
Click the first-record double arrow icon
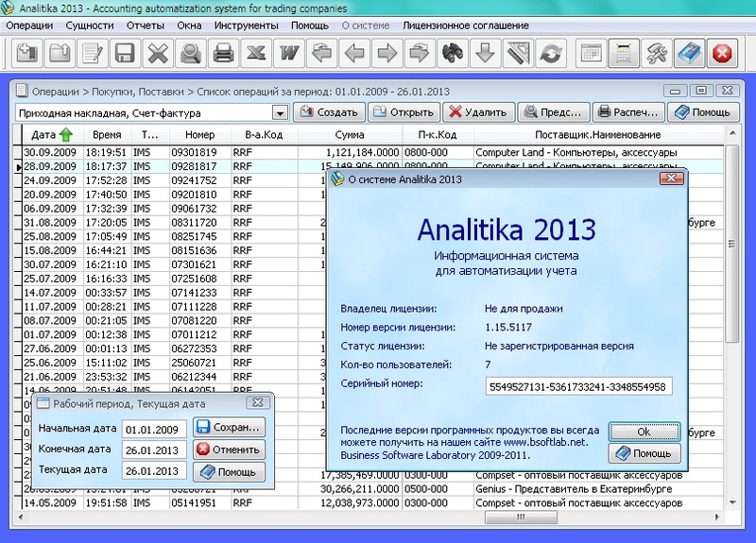click(x=321, y=53)
